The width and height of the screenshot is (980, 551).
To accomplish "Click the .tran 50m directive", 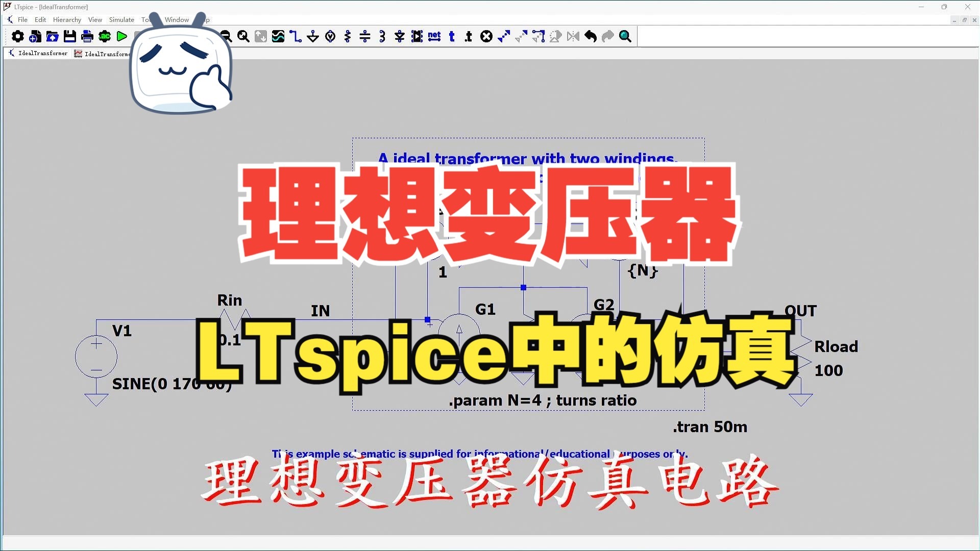I will (710, 427).
